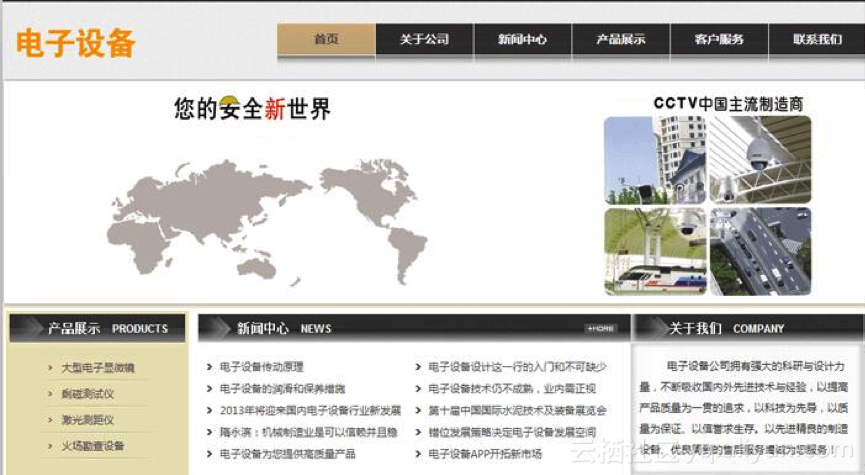Viewport: 865px width, 475px height.
Task: Click the orange 电子设备 site logo
Action: (x=76, y=43)
